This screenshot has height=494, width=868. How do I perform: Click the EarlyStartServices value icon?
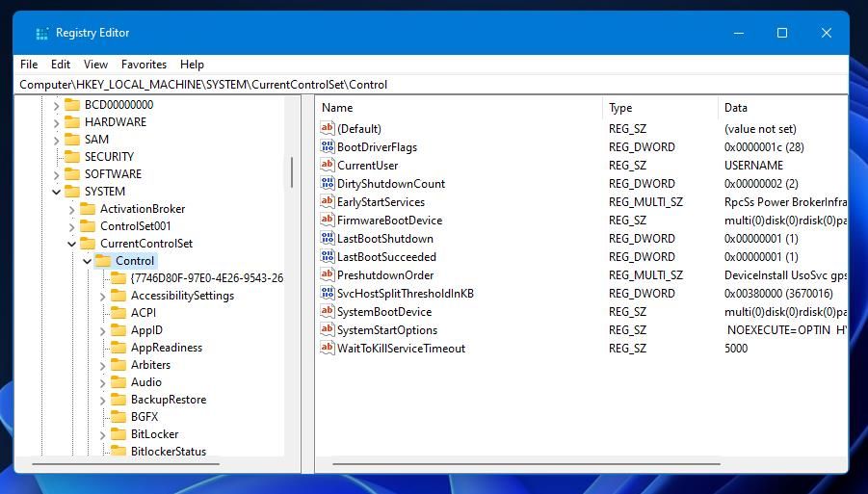(x=328, y=201)
